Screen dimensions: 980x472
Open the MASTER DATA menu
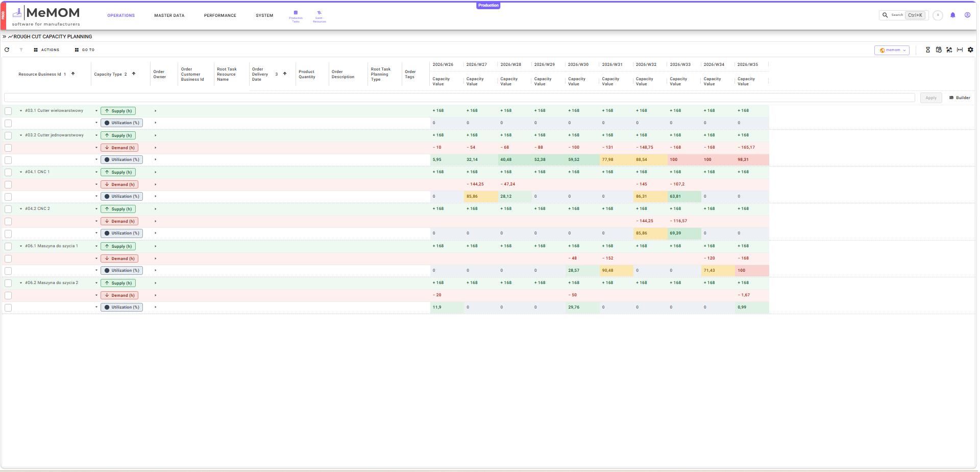(x=169, y=15)
